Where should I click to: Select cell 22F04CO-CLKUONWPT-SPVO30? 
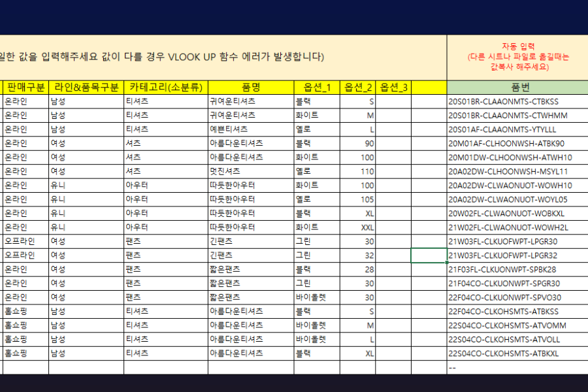518,297
